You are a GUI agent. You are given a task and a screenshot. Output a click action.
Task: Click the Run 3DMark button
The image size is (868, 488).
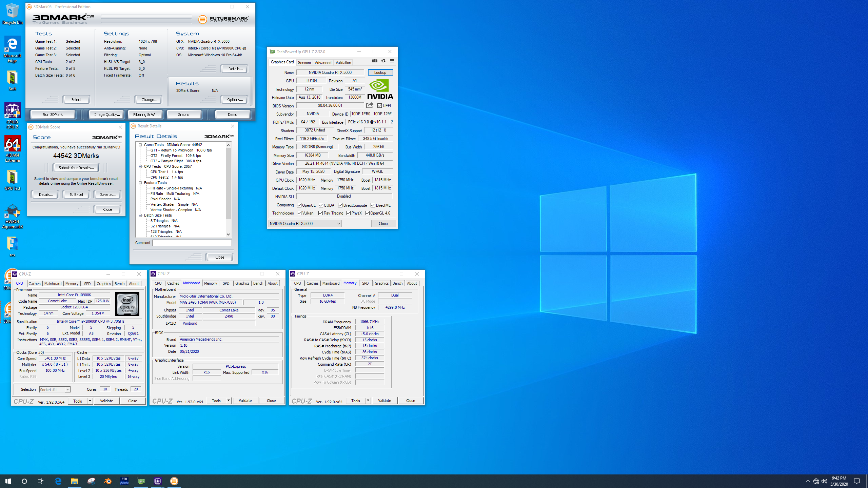point(53,115)
